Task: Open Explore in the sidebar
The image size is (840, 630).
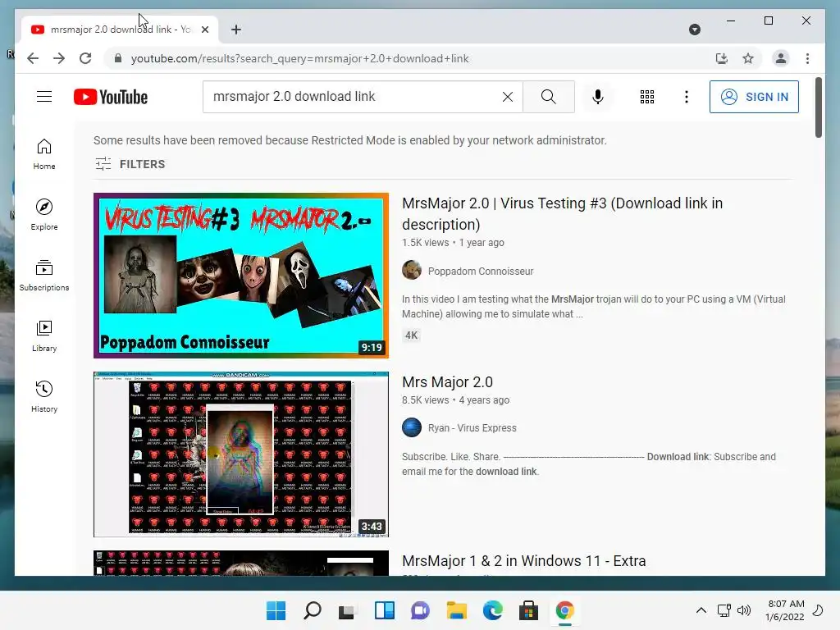Action: tap(44, 215)
